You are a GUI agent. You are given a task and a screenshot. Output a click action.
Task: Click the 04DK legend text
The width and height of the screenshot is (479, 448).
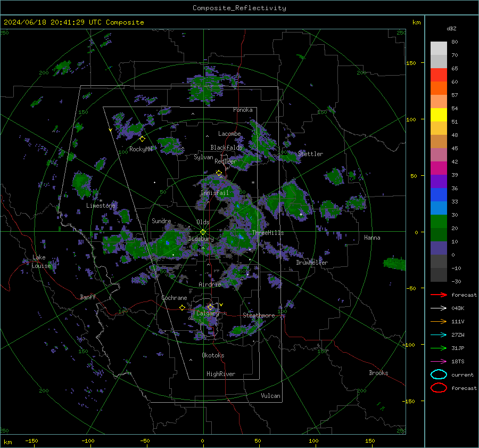point(458,308)
